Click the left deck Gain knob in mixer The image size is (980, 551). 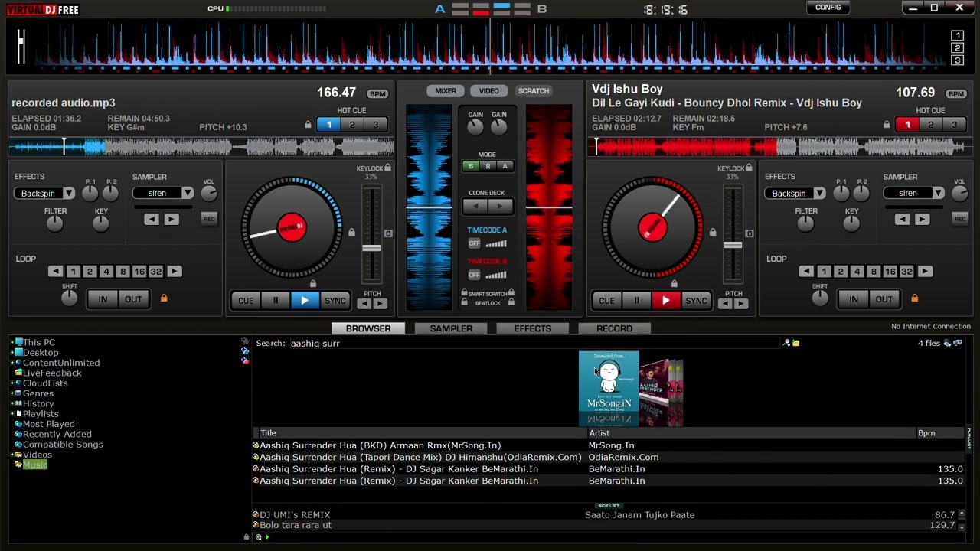[475, 129]
